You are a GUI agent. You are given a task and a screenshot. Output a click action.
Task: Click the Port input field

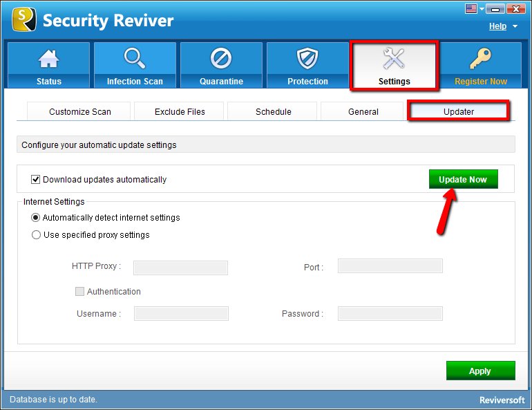point(390,265)
